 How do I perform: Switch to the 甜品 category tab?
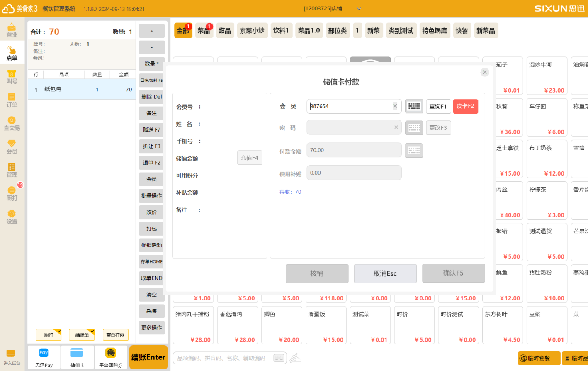(x=224, y=31)
